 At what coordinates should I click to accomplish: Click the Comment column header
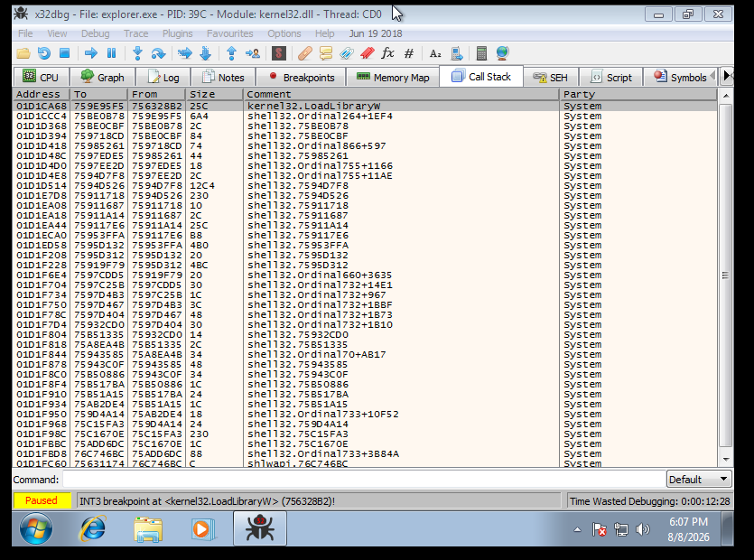point(401,94)
